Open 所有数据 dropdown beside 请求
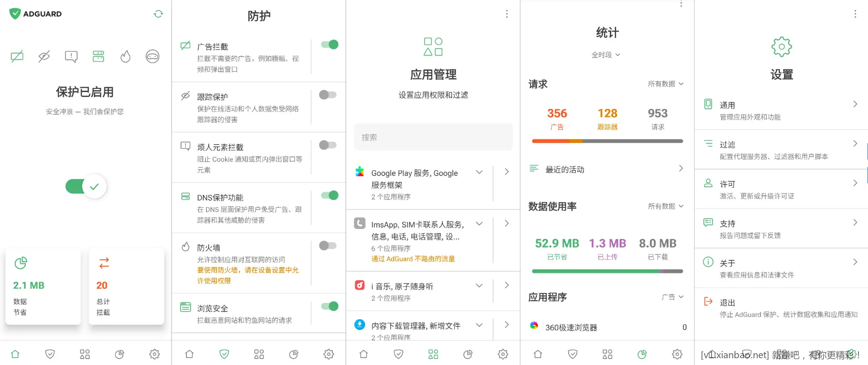Screen dimensions: 868x365 coord(666,84)
